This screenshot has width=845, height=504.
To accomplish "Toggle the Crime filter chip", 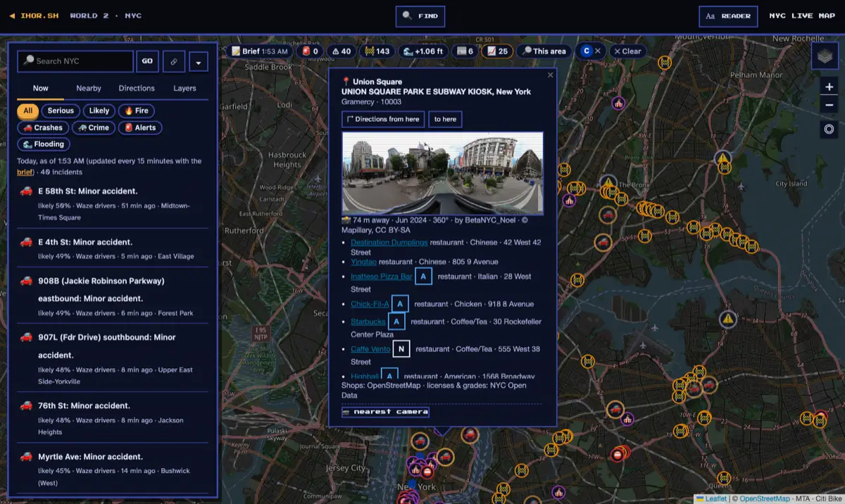I will (x=94, y=127).
